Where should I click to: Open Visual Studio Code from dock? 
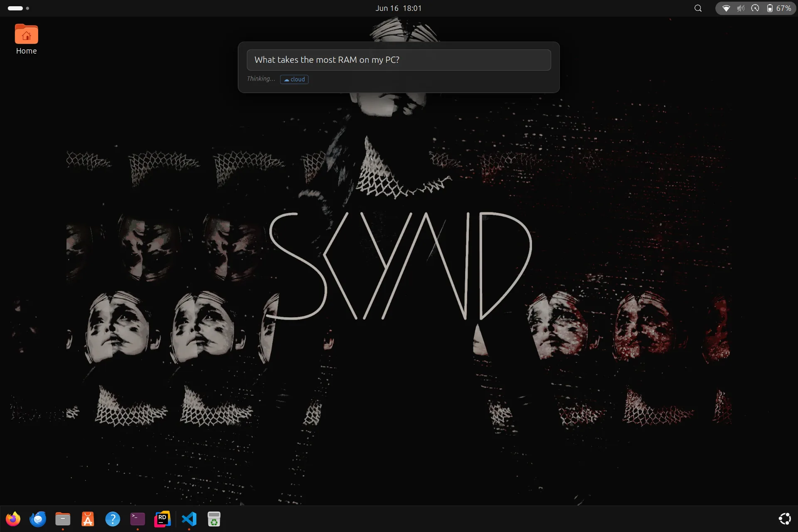(x=189, y=519)
